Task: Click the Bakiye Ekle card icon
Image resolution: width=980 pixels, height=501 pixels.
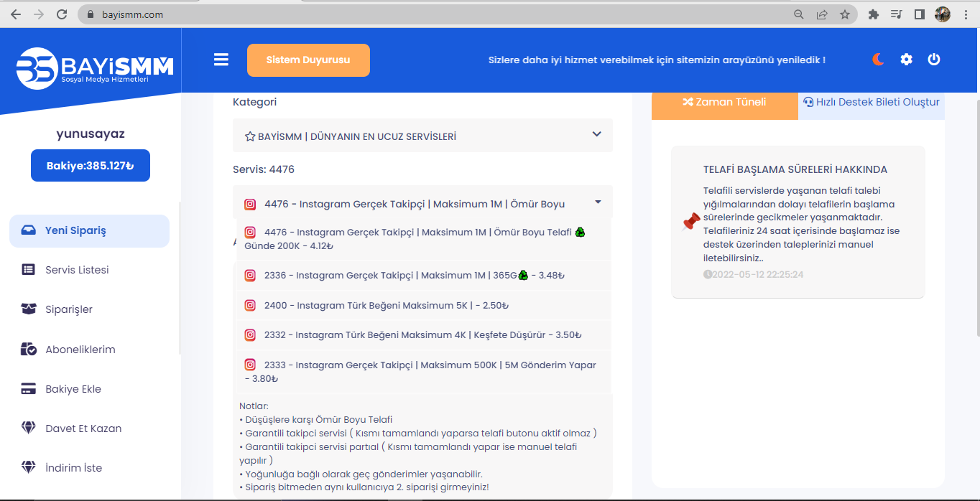Action: (29, 389)
